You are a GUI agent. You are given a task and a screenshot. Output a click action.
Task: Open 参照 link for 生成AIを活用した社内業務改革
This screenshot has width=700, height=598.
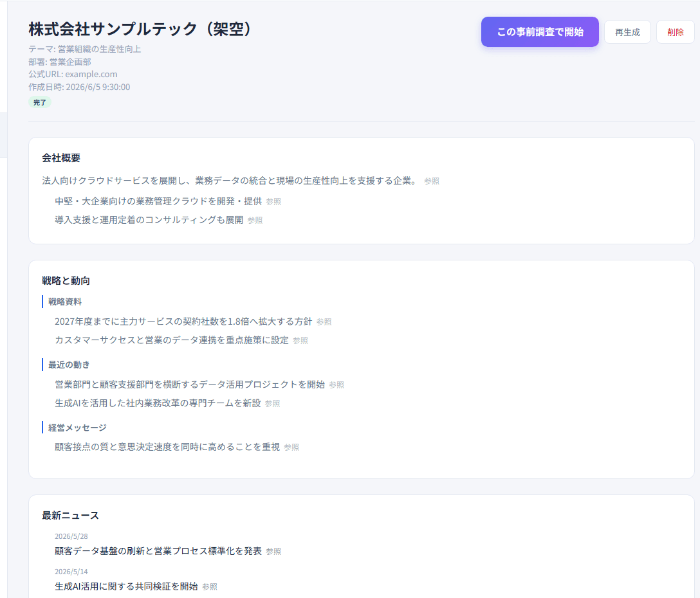pyautogui.click(x=273, y=403)
